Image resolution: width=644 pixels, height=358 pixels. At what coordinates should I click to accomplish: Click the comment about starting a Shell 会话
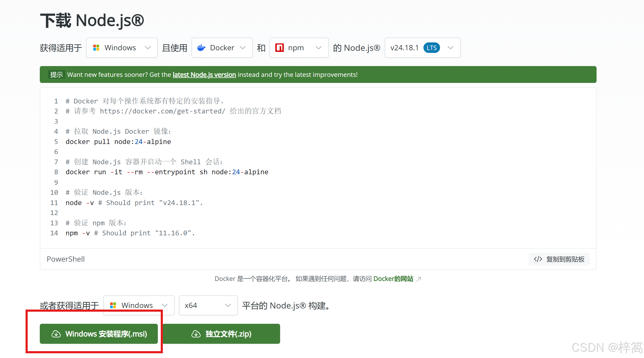tap(144, 162)
